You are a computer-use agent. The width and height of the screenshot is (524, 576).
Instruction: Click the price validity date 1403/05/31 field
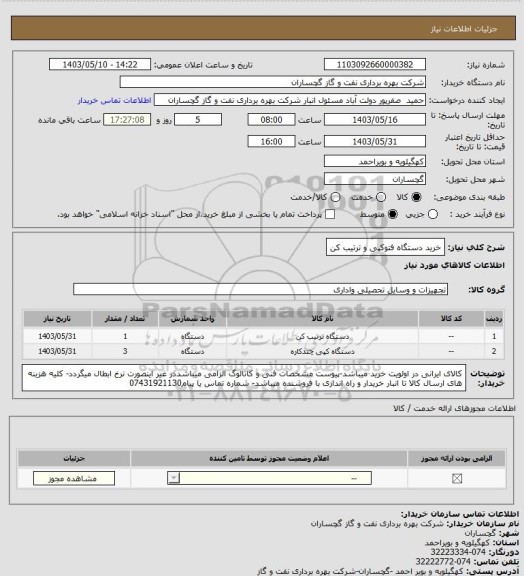click(375, 141)
